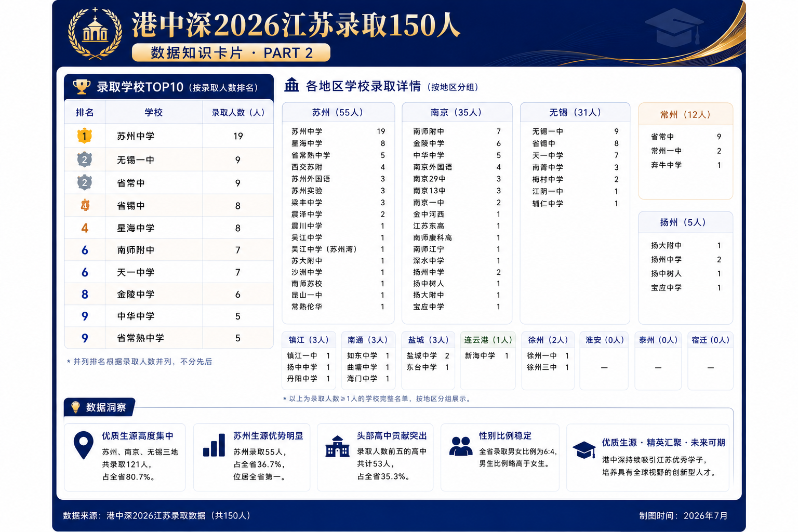Click 新海中学 in the 连云港 list

click(x=480, y=356)
